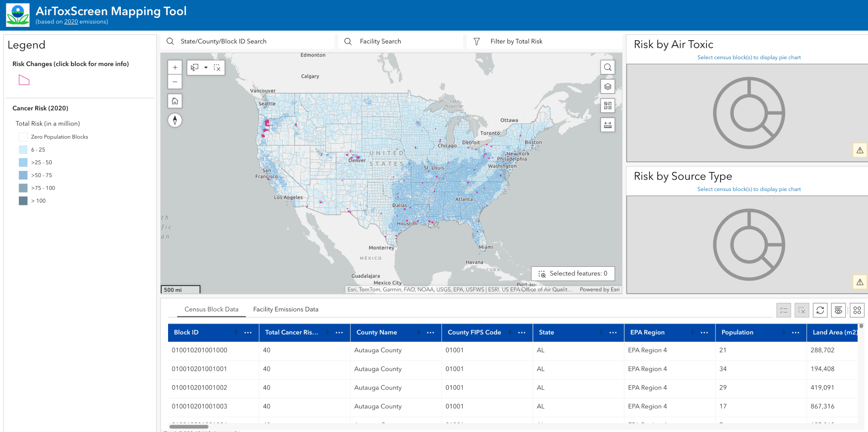Sort by County Name arrows
This screenshot has height=432, width=868.
[419, 332]
